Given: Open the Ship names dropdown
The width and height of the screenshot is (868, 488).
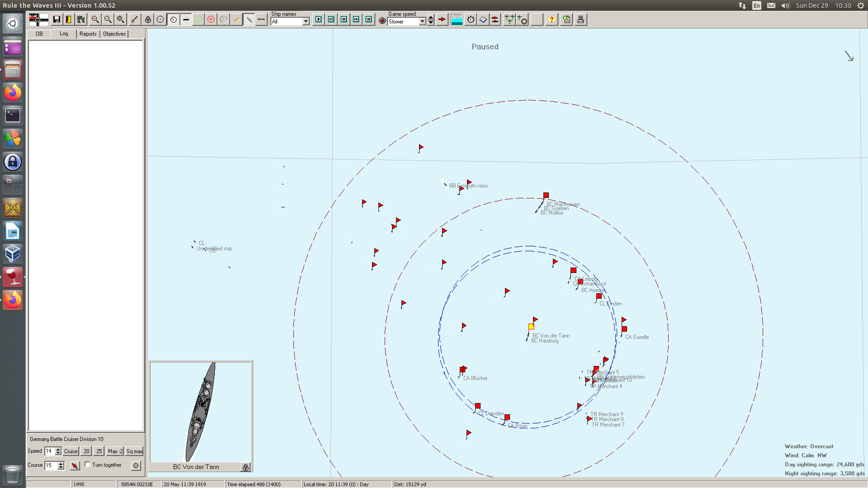Looking at the screenshot, I should point(306,21).
